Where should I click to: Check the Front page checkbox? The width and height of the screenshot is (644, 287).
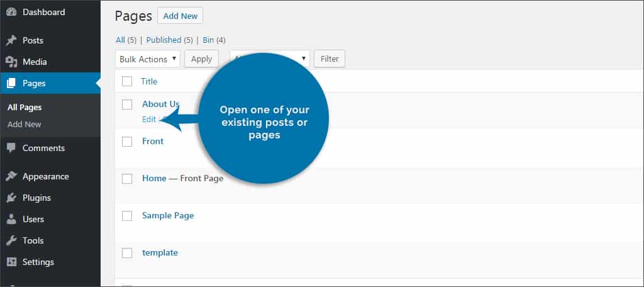(x=127, y=142)
